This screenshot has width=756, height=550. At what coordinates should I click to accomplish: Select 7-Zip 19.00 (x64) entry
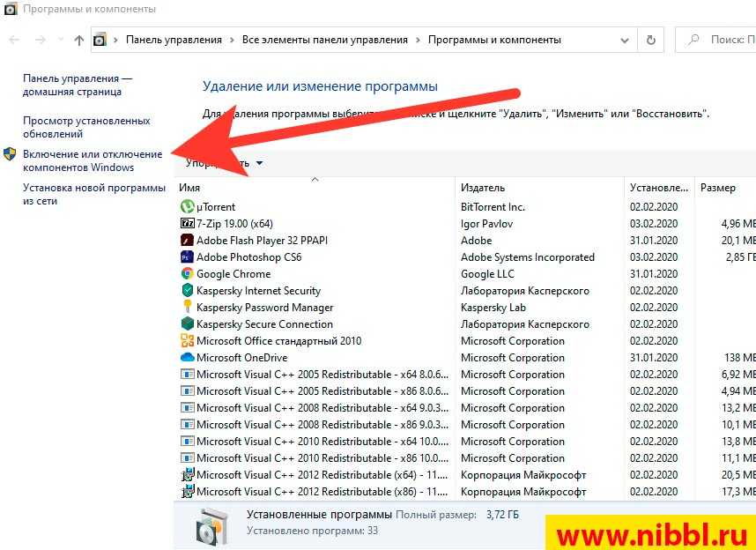pyautogui.click(x=234, y=224)
